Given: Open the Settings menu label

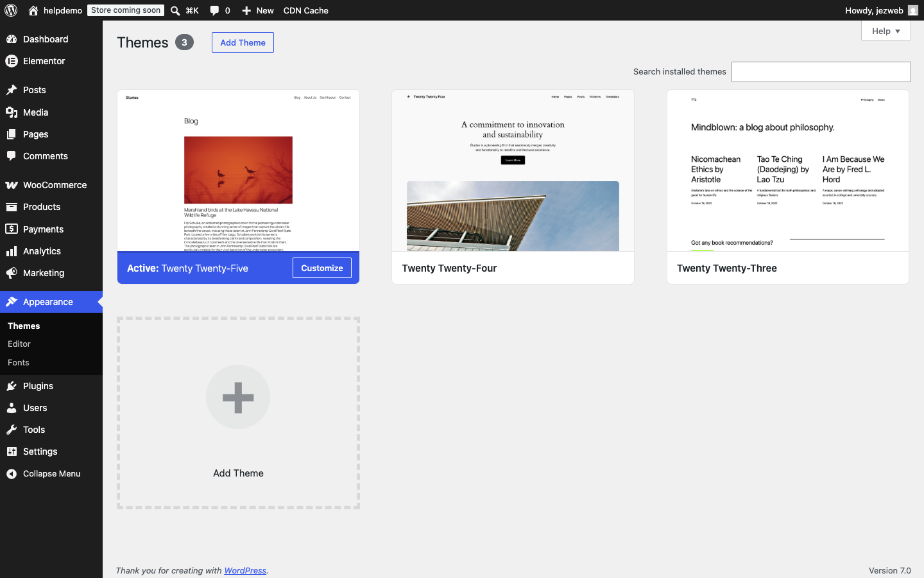Looking at the screenshot, I should point(40,451).
